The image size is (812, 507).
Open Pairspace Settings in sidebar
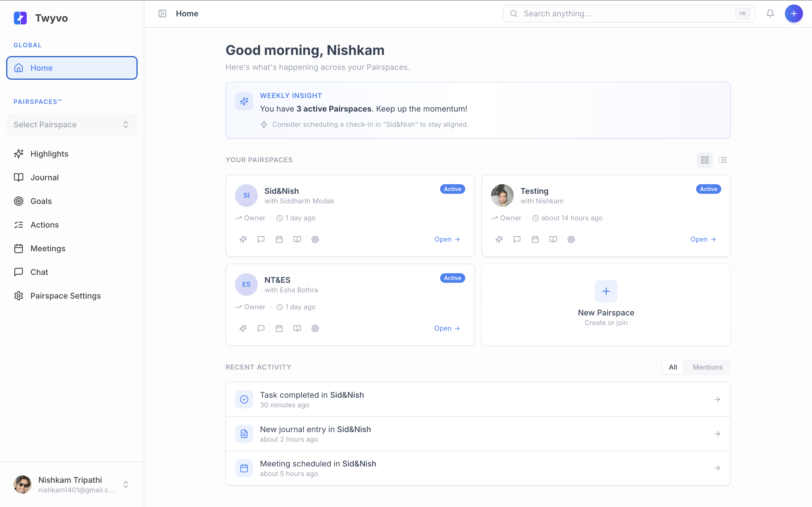[65, 296]
